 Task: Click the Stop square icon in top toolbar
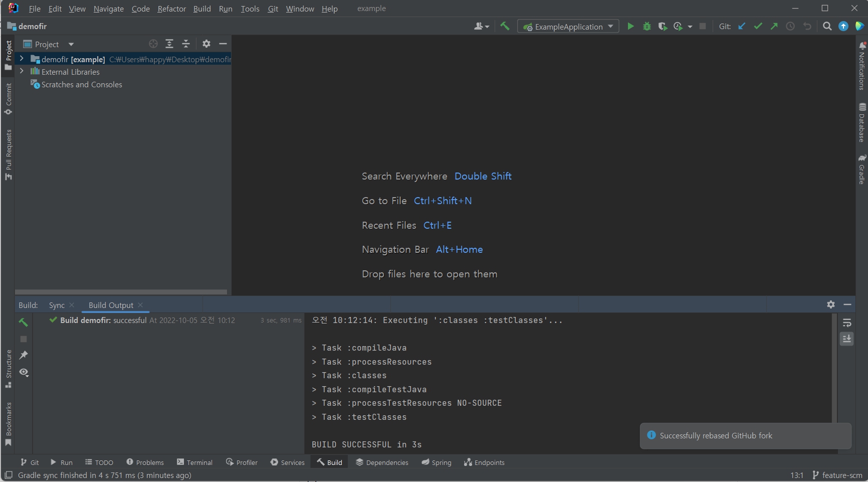click(703, 26)
